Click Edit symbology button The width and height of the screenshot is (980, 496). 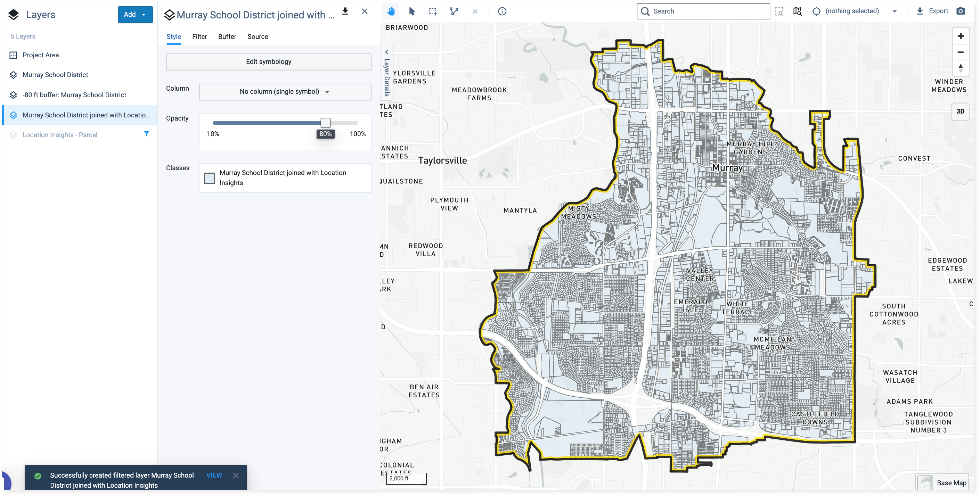coord(269,61)
